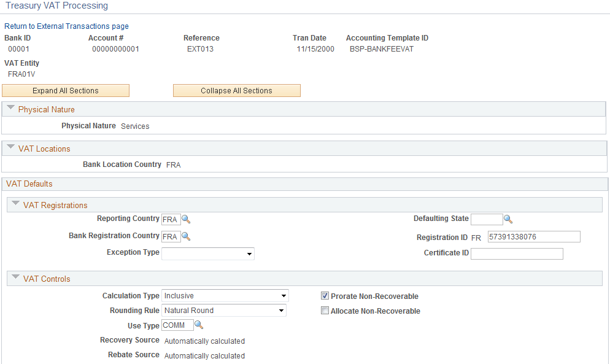Click the Treasury VAT Processing page title
Image resolution: width=610 pixels, height=364 pixels.
[x=56, y=6]
